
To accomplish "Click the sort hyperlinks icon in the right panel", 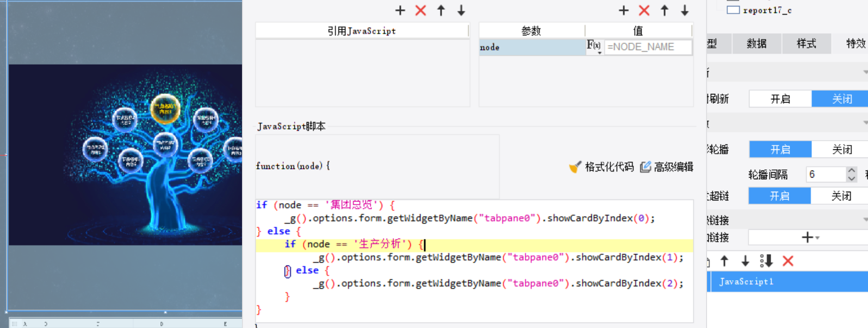I will [x=766, y=261].
